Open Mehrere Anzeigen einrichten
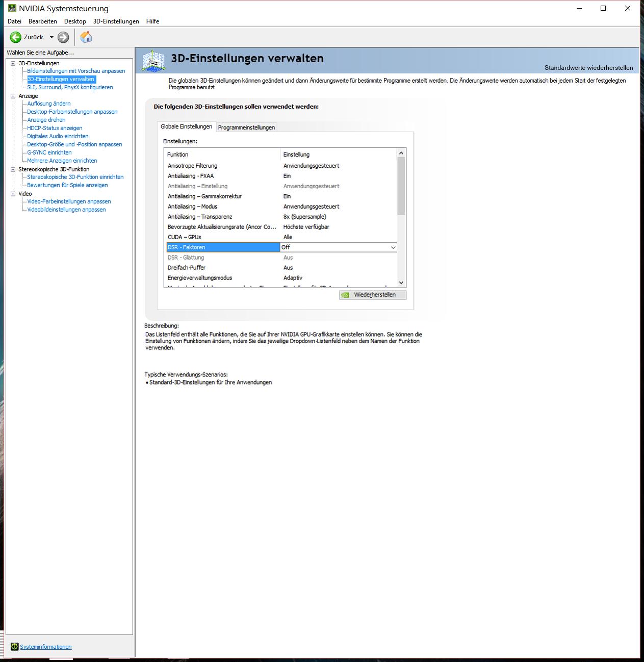Image resolution: width=644 pixels, height=662 pixels. pos(62,161)
